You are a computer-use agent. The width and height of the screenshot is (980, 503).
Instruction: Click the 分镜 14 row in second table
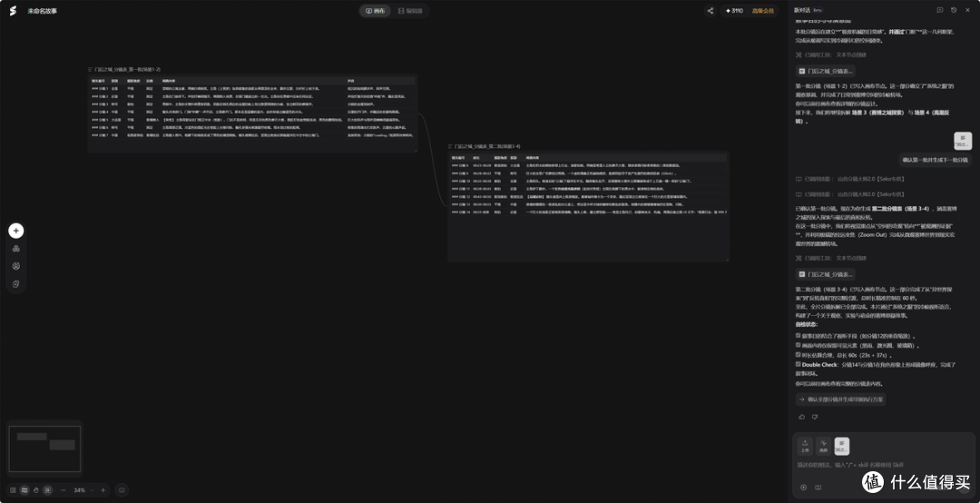point(588,212)
